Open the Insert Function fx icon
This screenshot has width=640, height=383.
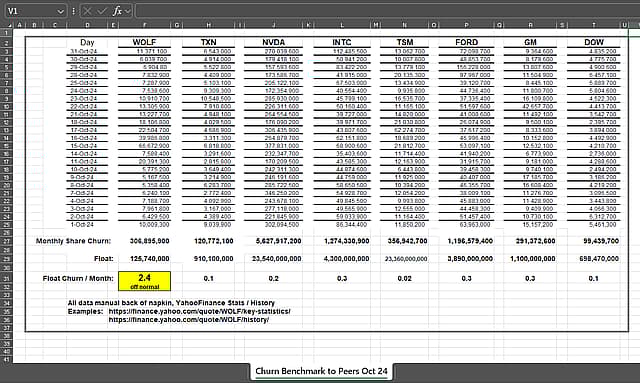[117, 11]
